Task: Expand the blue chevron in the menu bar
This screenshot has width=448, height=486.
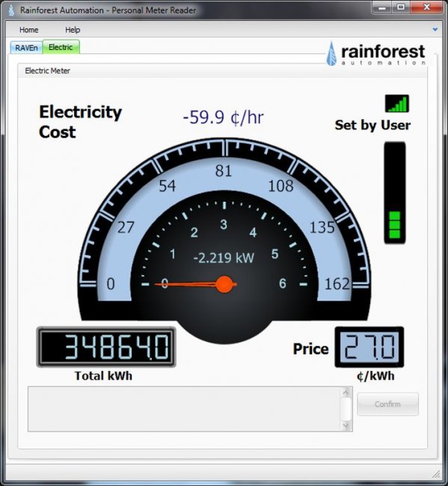Action: pyautogui.click(x=435, y=29)
